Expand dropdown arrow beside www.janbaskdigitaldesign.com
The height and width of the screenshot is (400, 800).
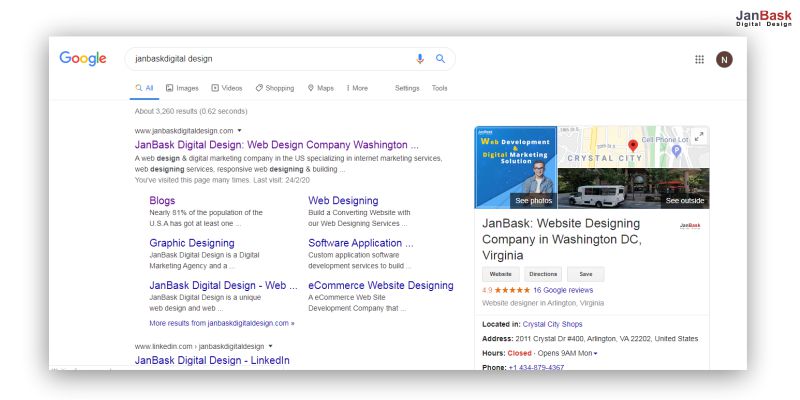pos(239,131)
